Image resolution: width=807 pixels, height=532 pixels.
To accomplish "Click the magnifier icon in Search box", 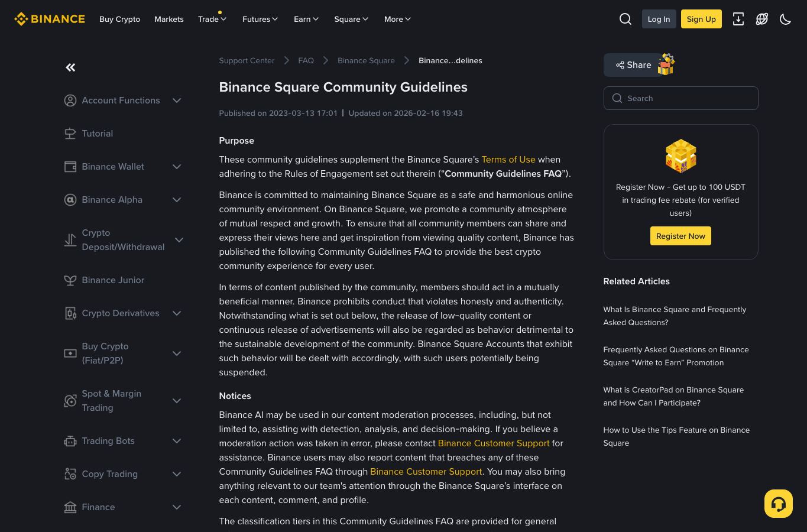I will (x=617, y=98).
